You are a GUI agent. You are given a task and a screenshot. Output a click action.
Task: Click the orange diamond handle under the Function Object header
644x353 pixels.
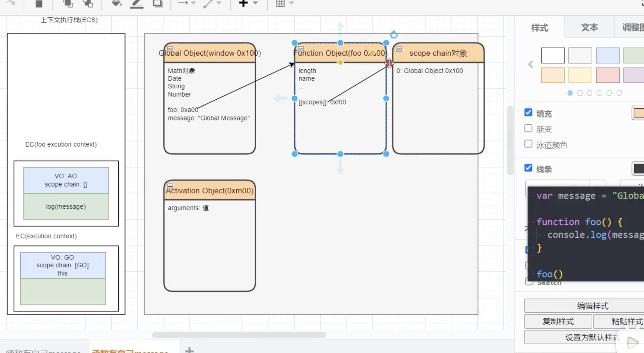tap(340, 62)
